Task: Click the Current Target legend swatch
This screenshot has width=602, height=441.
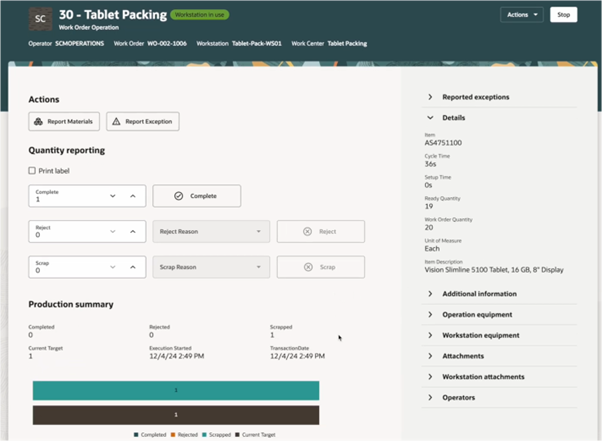Action: pyautogui.click(x=237, y=435)
